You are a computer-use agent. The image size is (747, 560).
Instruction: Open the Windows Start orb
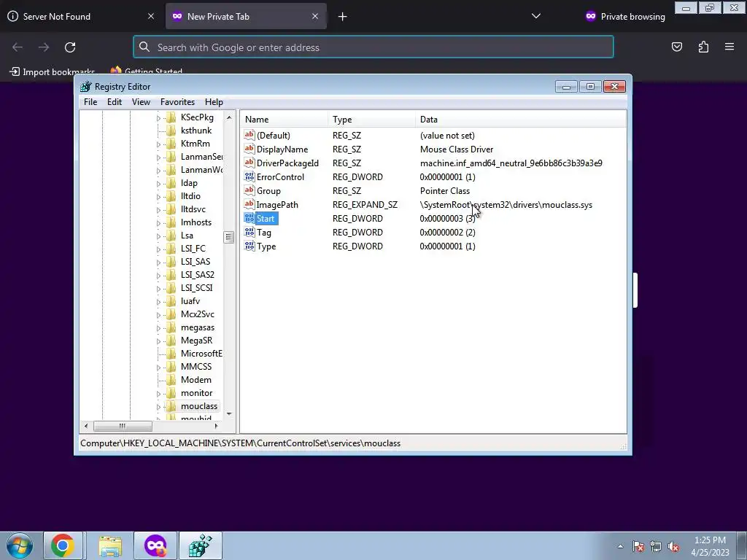pyautogui.click(x=20, y=545)
